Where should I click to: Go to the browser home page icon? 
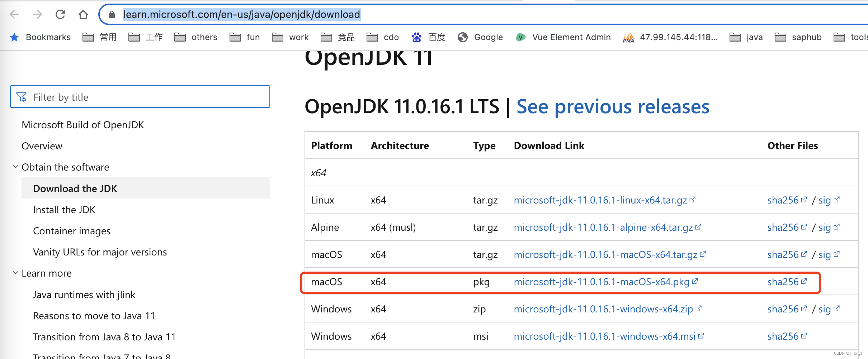[x=83, y=14]
